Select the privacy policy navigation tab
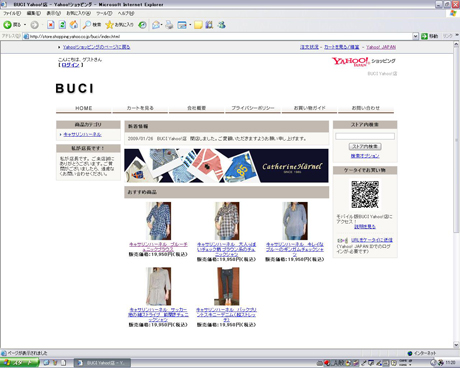Screen dimensions: 460x368 (253, 108)
